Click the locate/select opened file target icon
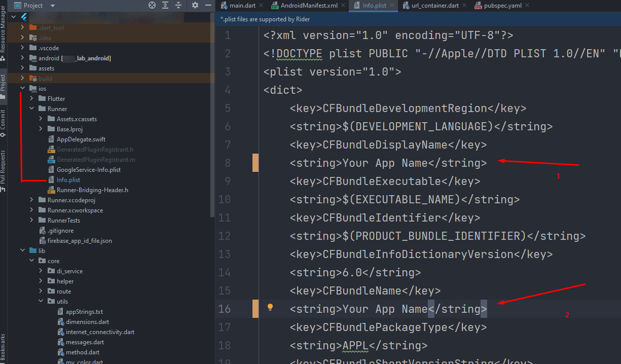The height and width of the screenshot is (364, 621). click(152, 5)
